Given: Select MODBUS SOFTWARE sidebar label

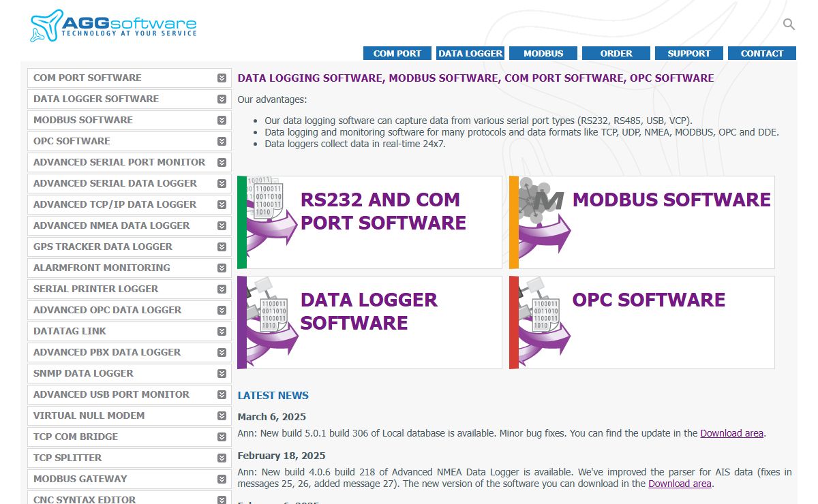Looking at the screenshot, I should (x=83, y=120).
